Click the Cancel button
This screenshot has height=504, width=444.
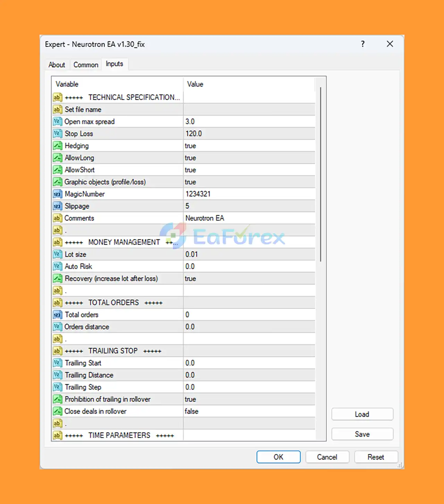pos(327,457)
